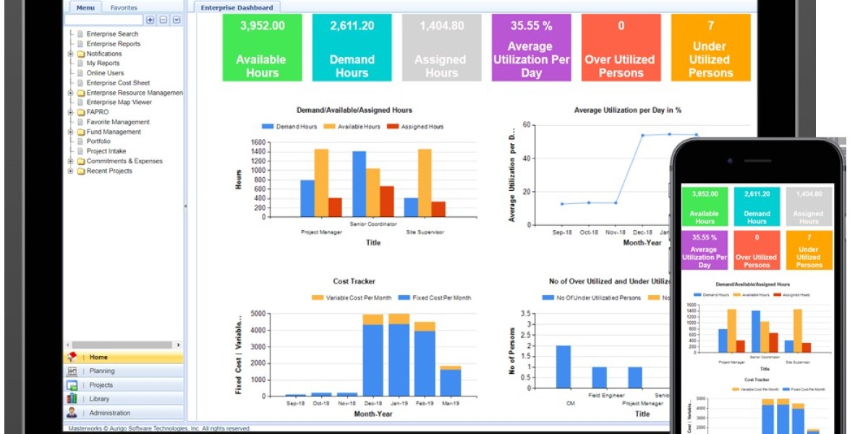
Task: Click the green Available Hours tile
Action: [262, 47]
